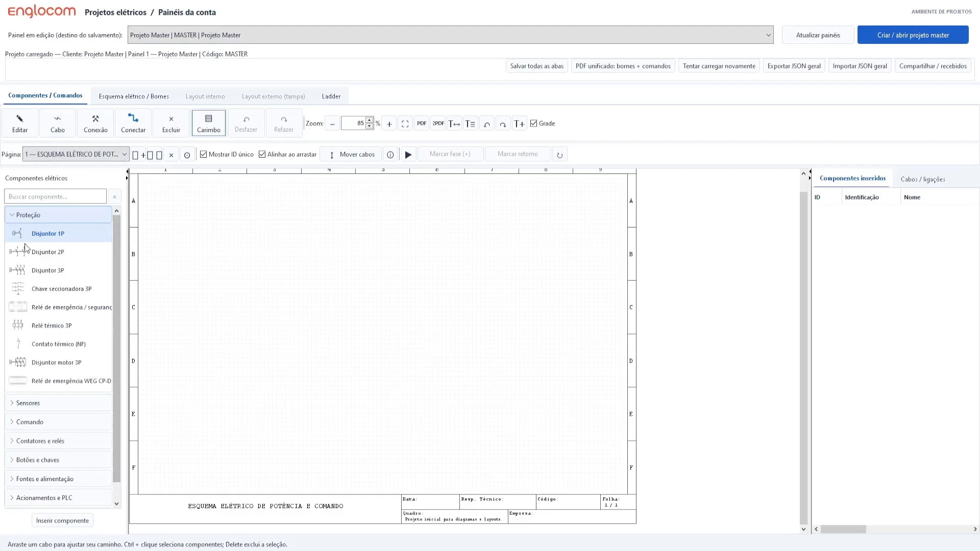Open the Página selector dropdown

76,154
